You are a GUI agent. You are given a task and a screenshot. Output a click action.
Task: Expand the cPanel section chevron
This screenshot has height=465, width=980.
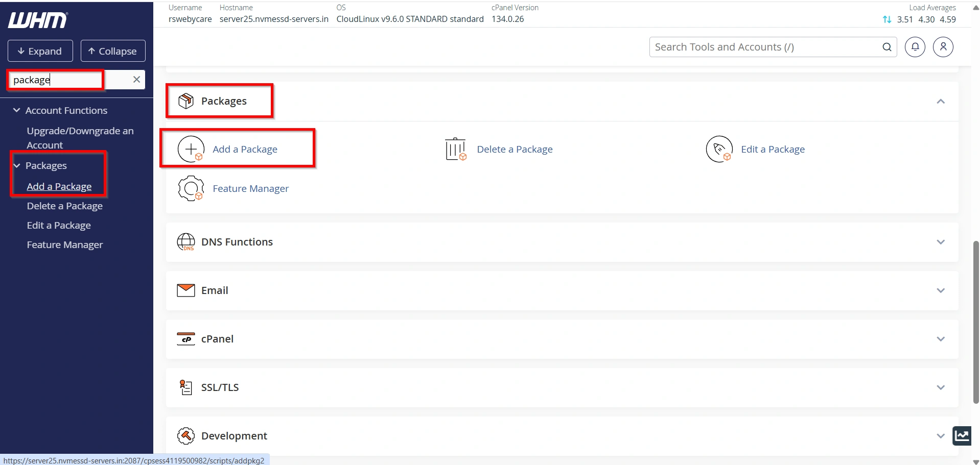tap(941, 339)
